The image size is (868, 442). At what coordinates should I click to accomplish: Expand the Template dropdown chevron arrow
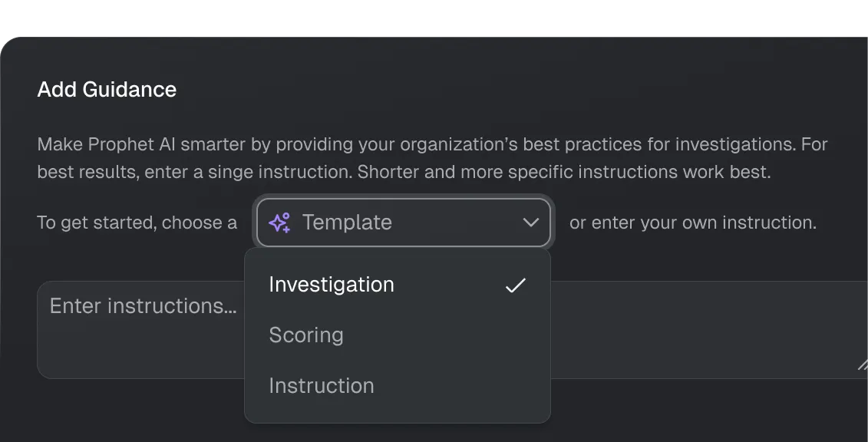530,223
